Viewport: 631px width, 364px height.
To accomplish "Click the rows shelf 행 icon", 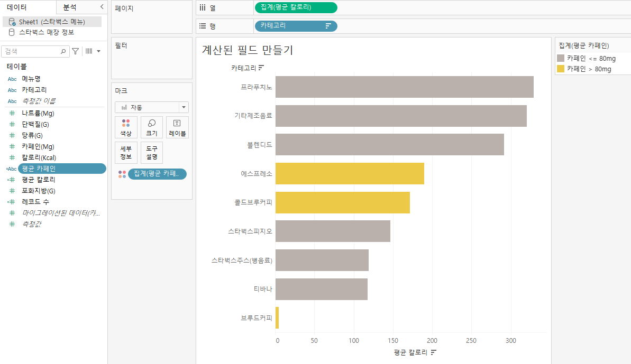I will (x=203, y=26).
